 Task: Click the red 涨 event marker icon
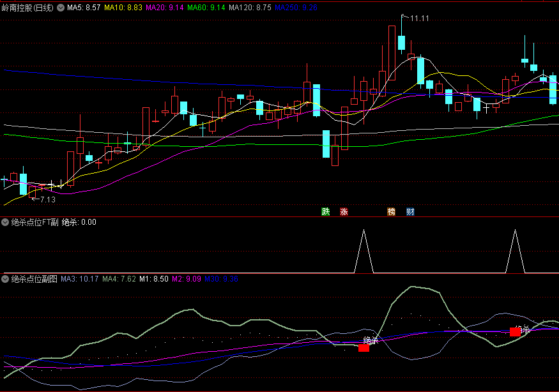(x=344, y=212)
